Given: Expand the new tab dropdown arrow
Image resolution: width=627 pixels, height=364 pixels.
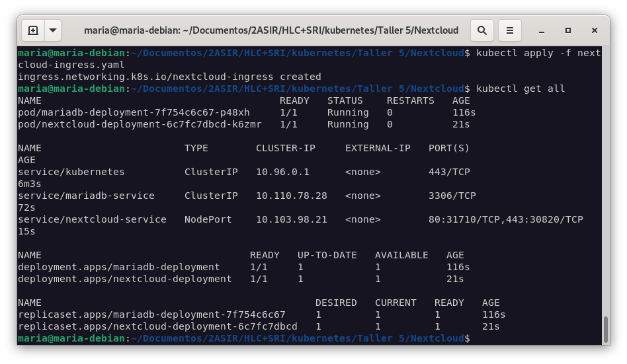Looking at the screenshot, I should 53,30.
